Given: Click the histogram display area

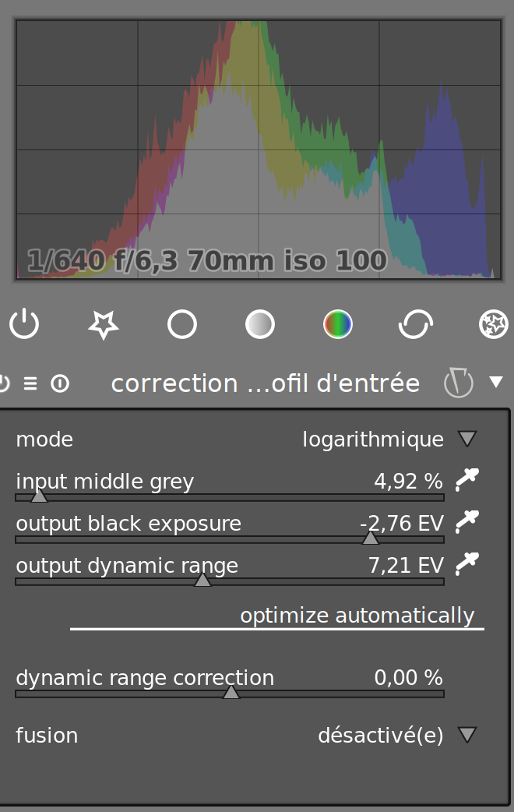Looking at the screenshot, I should pyautogui.click(x=259, y=150).
